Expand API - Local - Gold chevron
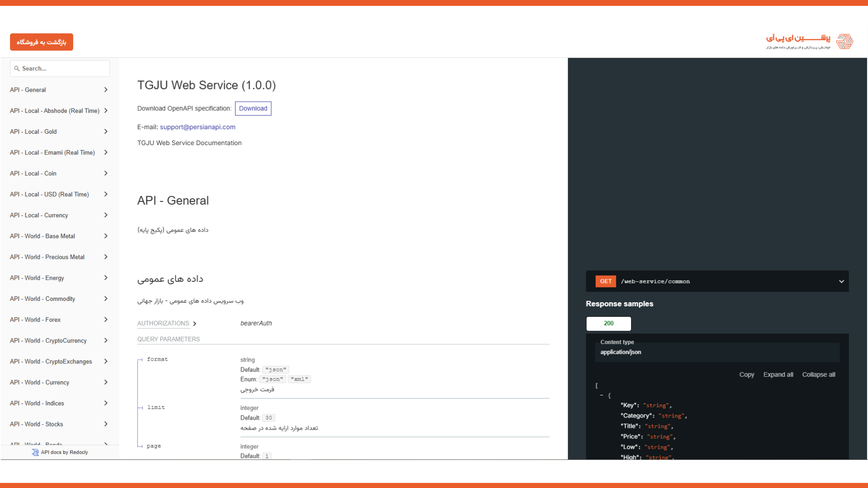 click(106, 131)
